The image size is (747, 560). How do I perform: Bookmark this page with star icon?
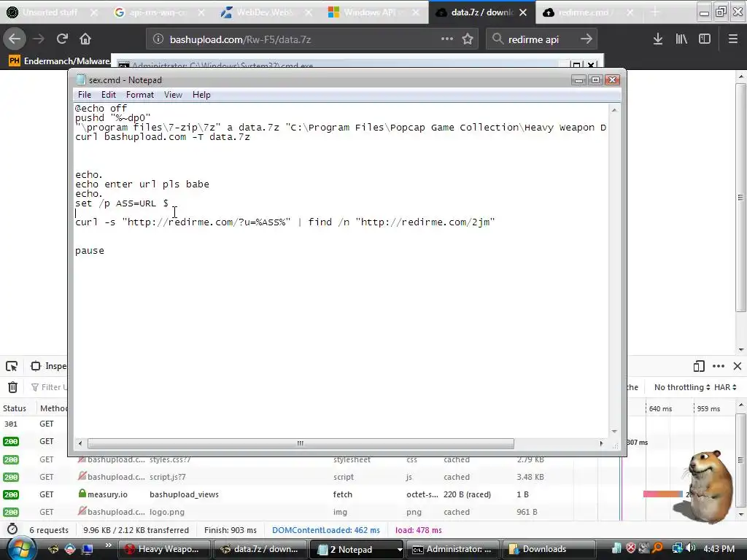click(x=468, y=39)
